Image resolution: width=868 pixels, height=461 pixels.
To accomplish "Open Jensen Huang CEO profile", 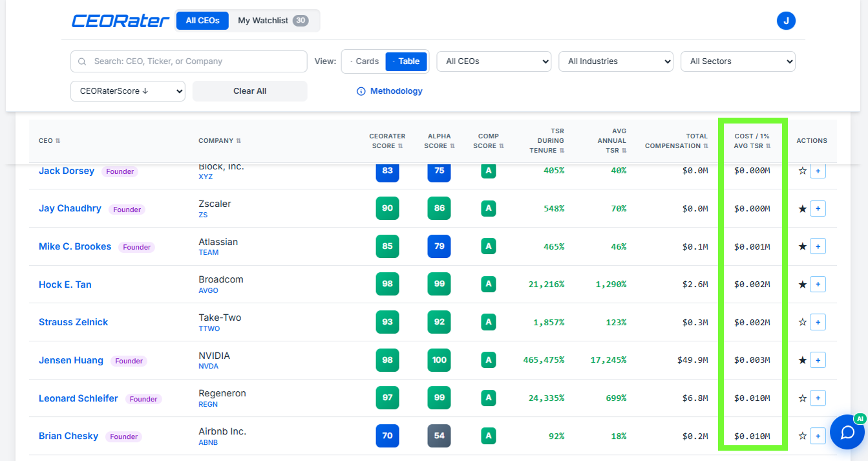I will point(71,360).
